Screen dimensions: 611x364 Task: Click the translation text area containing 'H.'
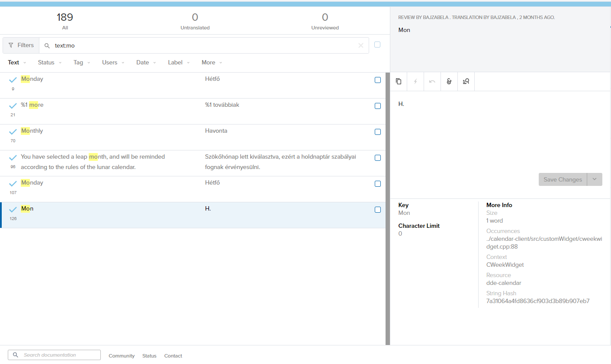pyautogui.click(x=500, y=132)
